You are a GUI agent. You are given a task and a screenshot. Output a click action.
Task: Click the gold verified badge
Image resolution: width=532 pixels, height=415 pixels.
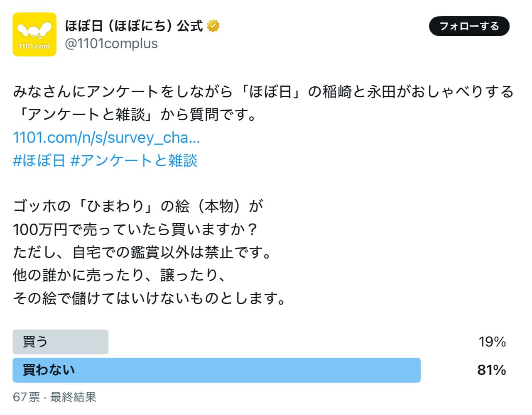click(213, 26)
